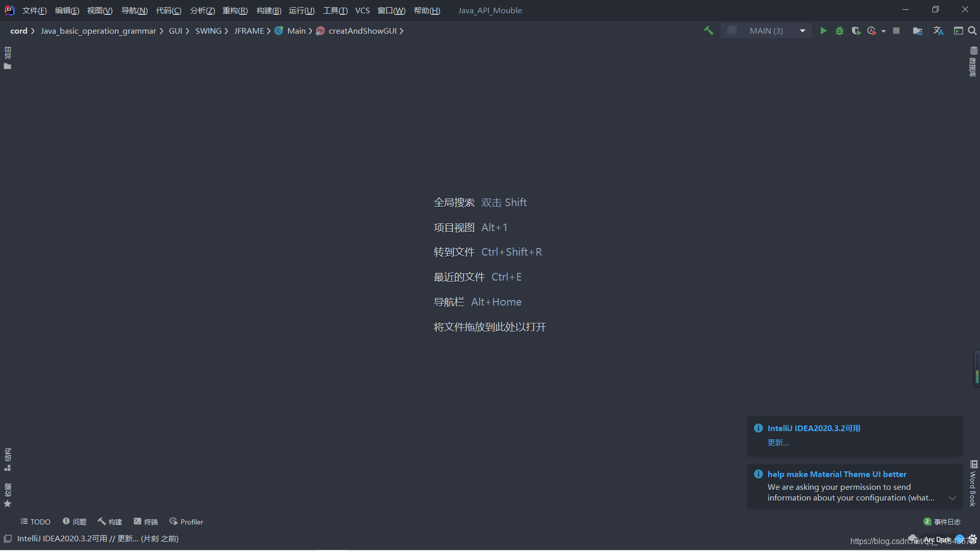Open the 窗口(W) Window menu
Screen dimensions: 980x551
coord(391,10)
